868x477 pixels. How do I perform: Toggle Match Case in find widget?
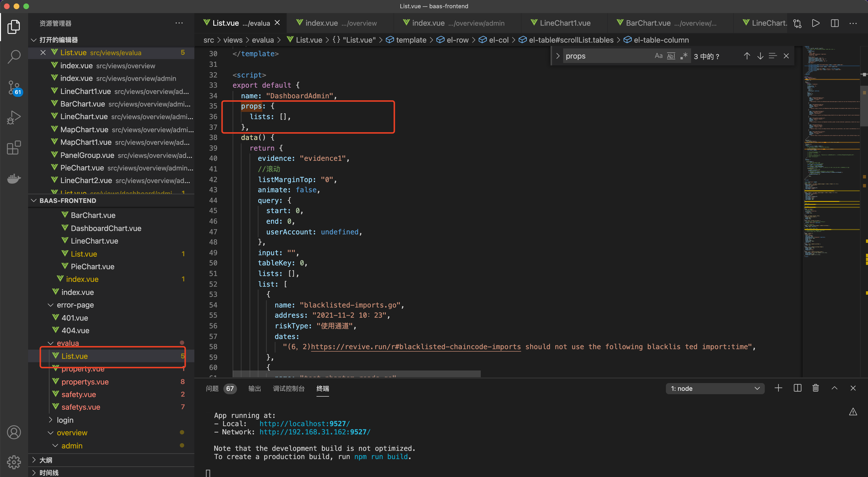[658, 56]
